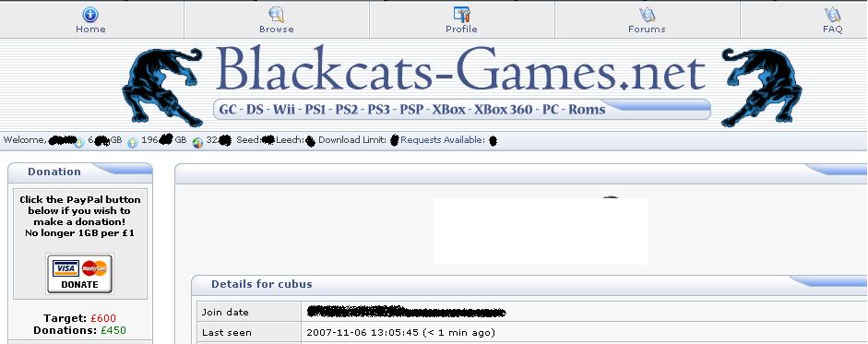The width and height of the screenshot is (868, 344).
Task: Click the uploaded stats arrow icon
Action: (x=133, y=143)
